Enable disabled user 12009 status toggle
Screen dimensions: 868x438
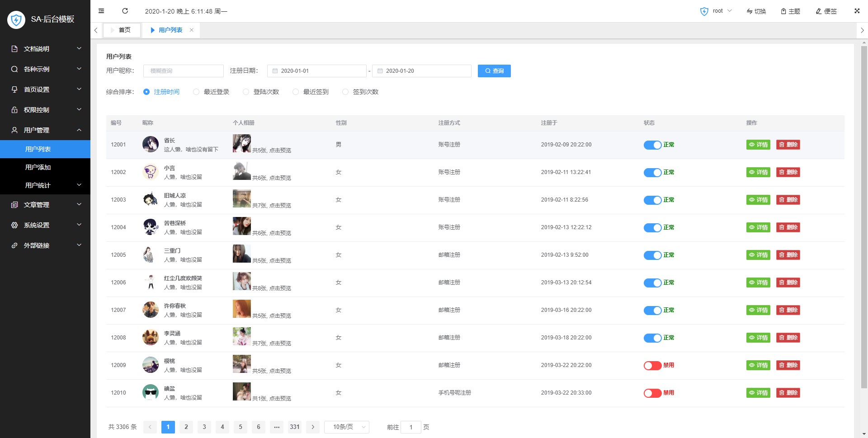(652, 365)
